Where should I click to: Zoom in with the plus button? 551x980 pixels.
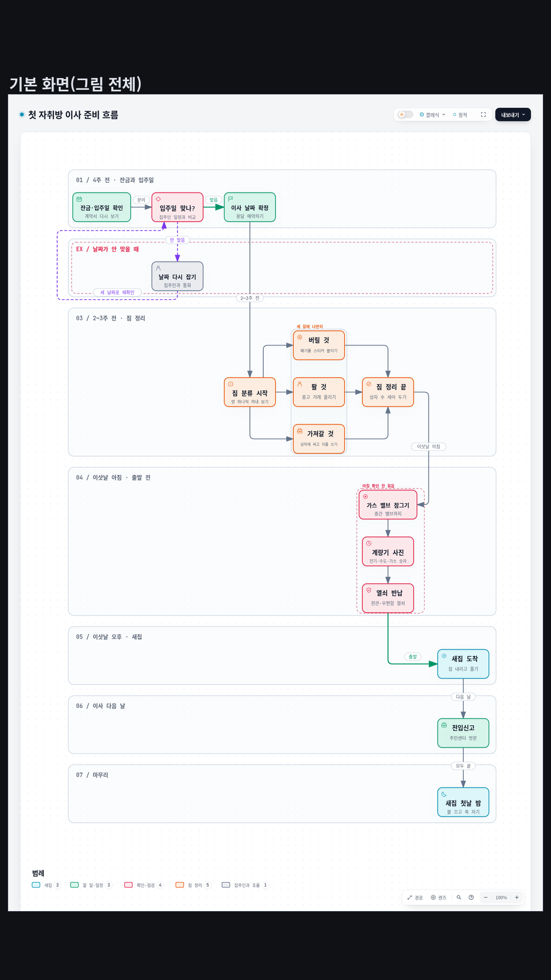click(x=517, y=897)
